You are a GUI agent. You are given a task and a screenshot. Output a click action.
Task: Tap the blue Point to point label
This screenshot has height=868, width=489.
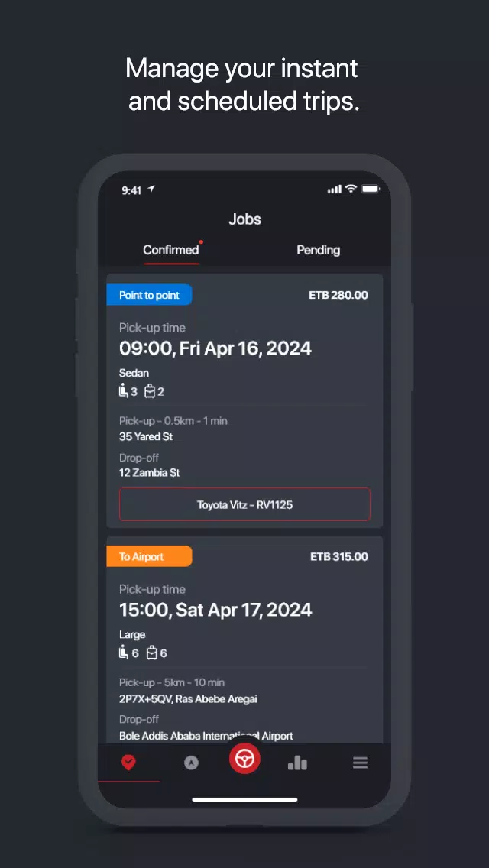(x=149, y=295)
